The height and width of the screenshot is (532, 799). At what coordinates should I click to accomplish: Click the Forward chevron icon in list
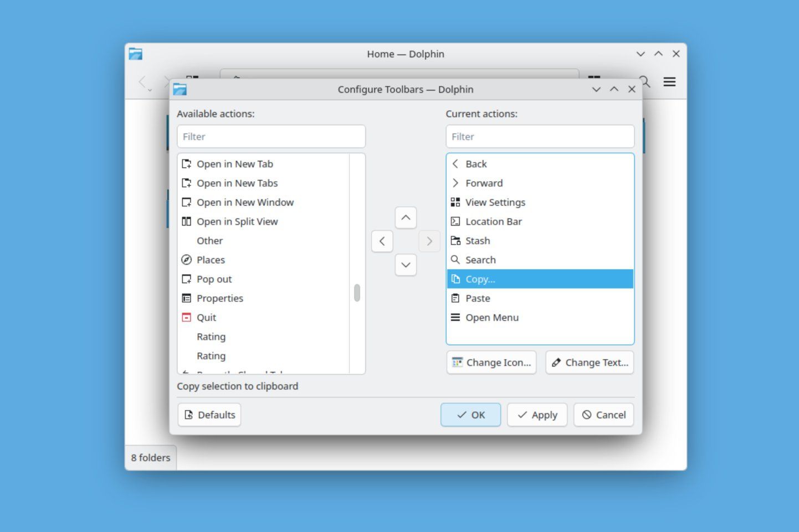click(x=455, y=183)
